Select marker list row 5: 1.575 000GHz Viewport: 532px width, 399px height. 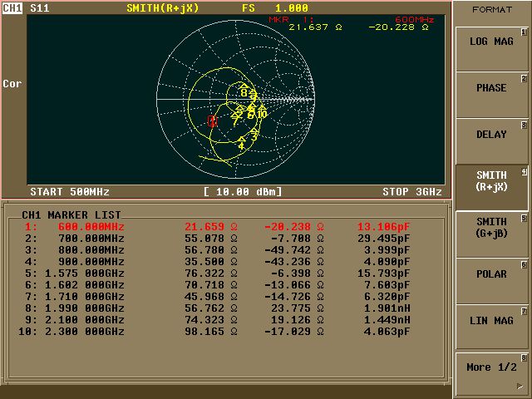click(217, 273)
